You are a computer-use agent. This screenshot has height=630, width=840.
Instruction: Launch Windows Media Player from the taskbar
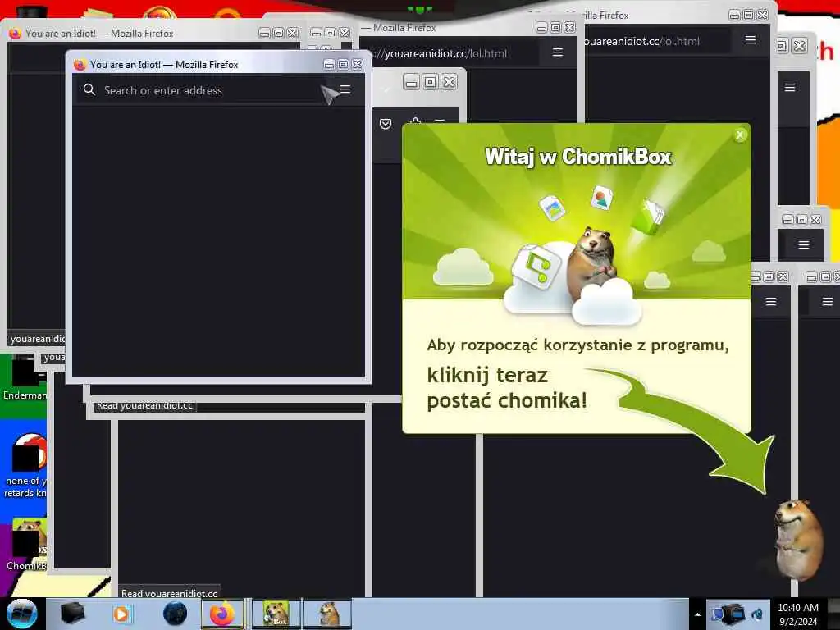click(121, 614)
